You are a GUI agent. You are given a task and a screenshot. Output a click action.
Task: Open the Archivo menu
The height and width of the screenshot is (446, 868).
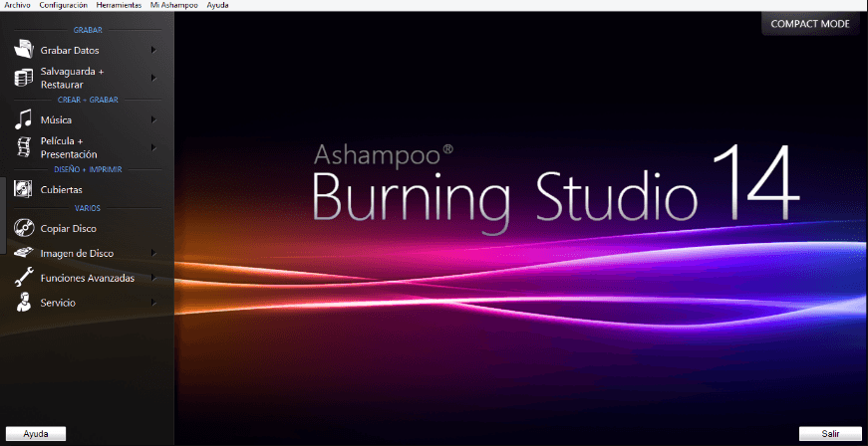pos(17,5)
